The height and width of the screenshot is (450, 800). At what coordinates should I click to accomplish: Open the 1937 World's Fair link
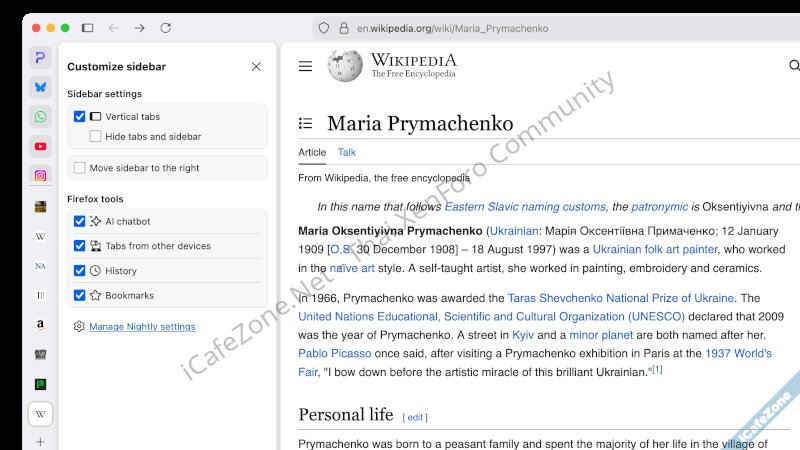point(738,354)
